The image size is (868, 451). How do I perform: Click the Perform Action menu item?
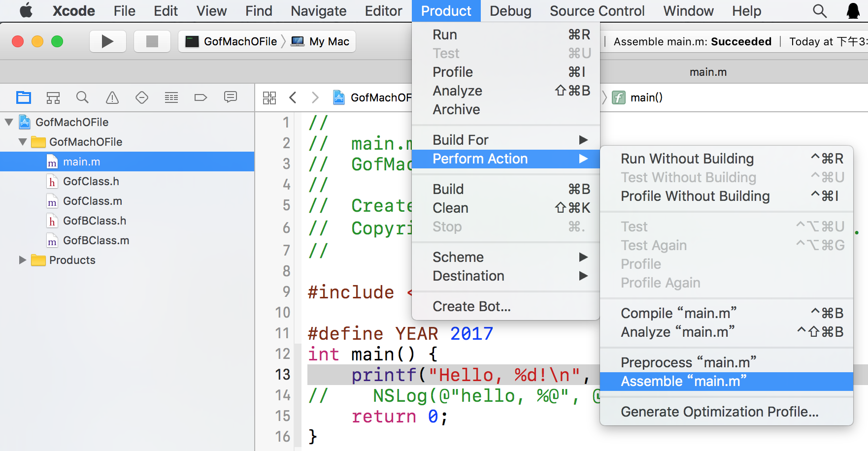[x=505, y=159]
